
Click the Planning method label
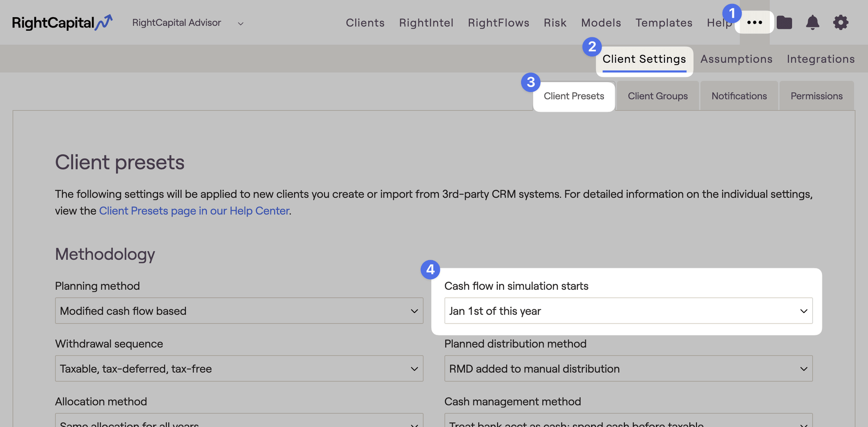click(97, 286)
